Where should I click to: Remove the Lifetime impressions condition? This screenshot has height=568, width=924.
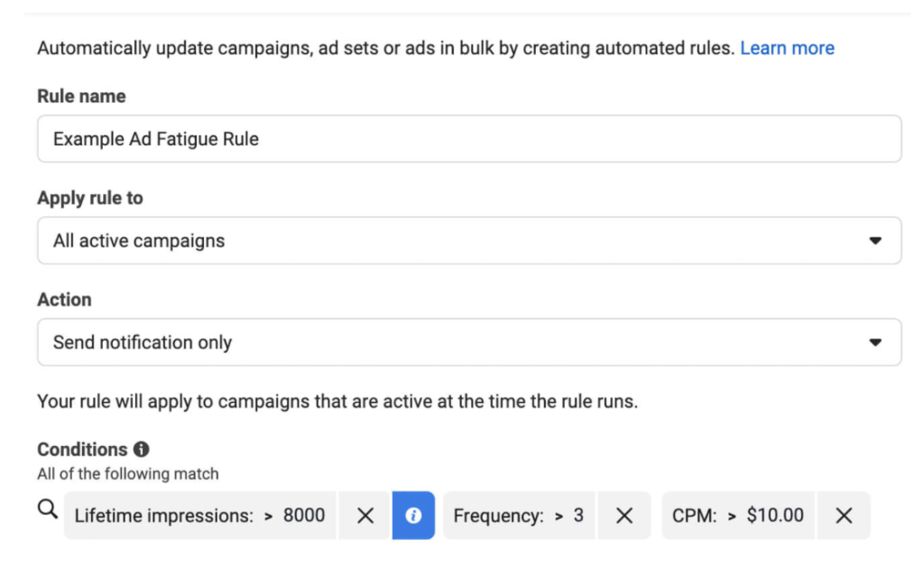click(365, 516)
